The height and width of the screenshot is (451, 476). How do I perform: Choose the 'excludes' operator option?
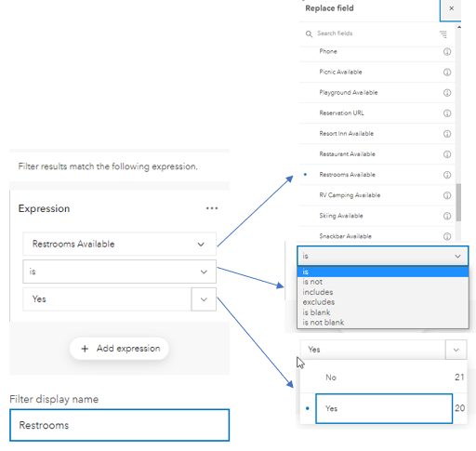[383, 302]
